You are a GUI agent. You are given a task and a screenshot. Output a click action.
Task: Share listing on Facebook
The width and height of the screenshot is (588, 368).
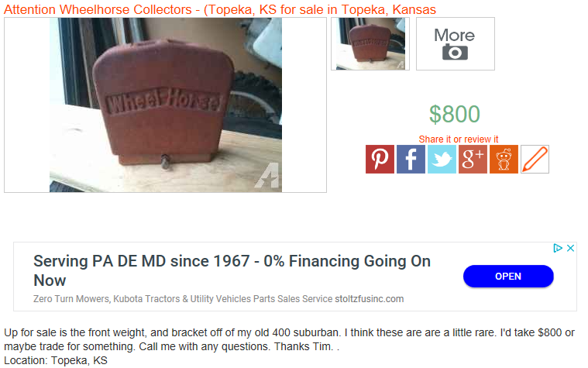pyautogui.click(x=411, y=159)
